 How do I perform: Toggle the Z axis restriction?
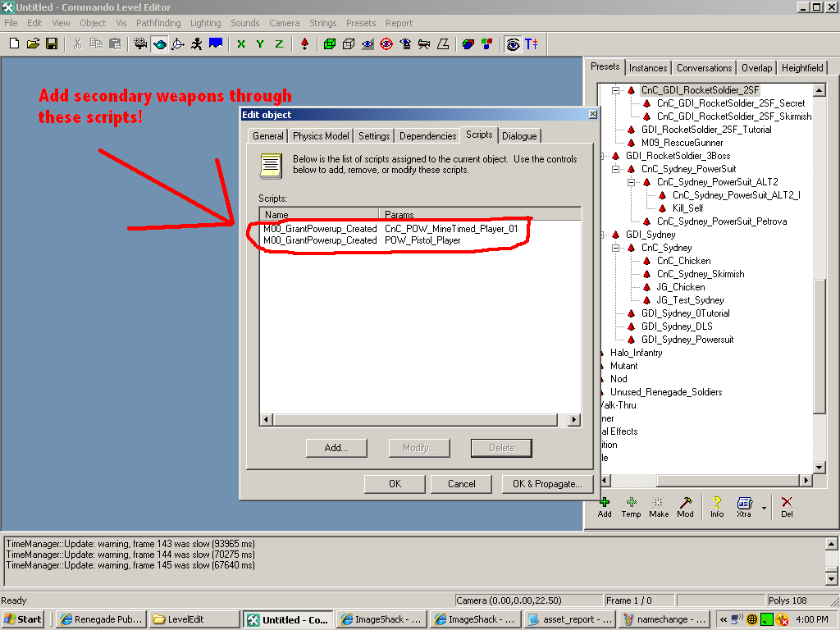click(279, 43)
